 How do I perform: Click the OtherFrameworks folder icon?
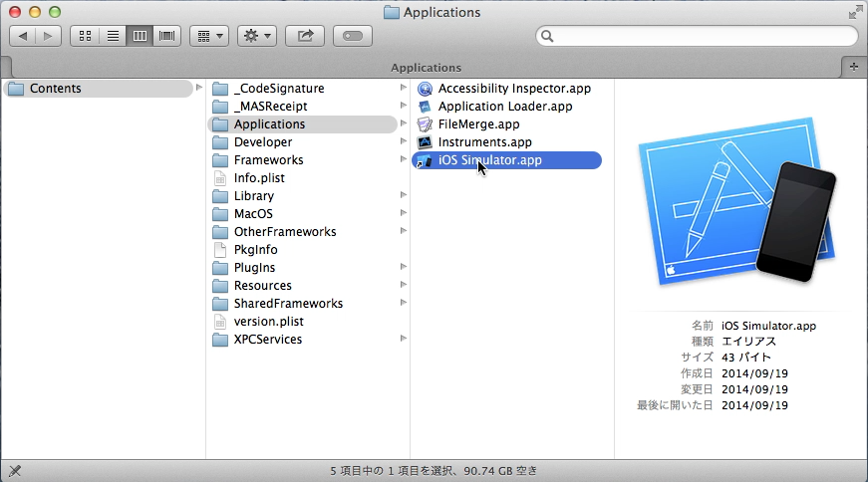pos(220,232)
